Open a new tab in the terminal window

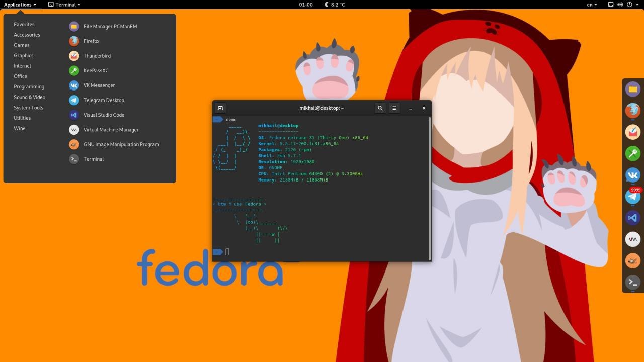pos(220,108)
